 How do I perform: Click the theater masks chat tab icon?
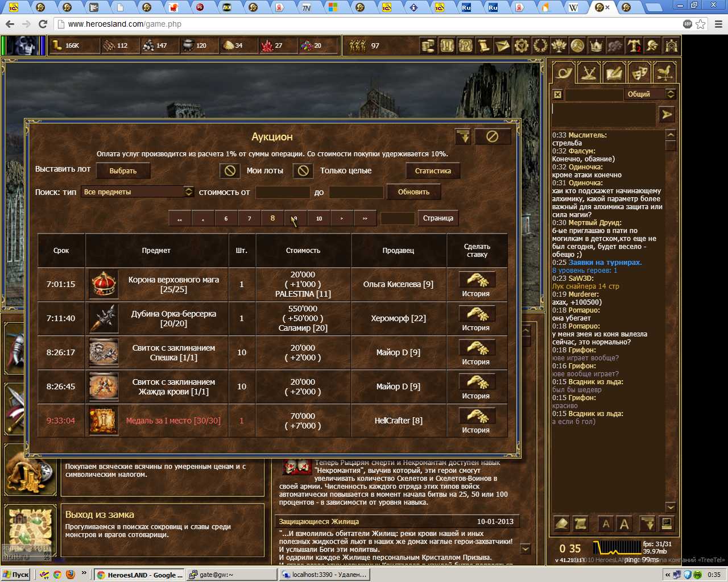(x=639, y=73)
